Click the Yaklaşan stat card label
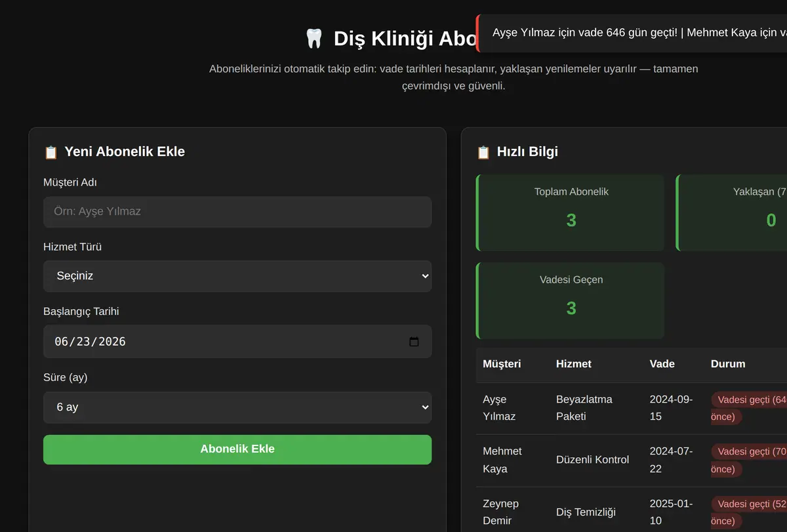 [759, 192]
